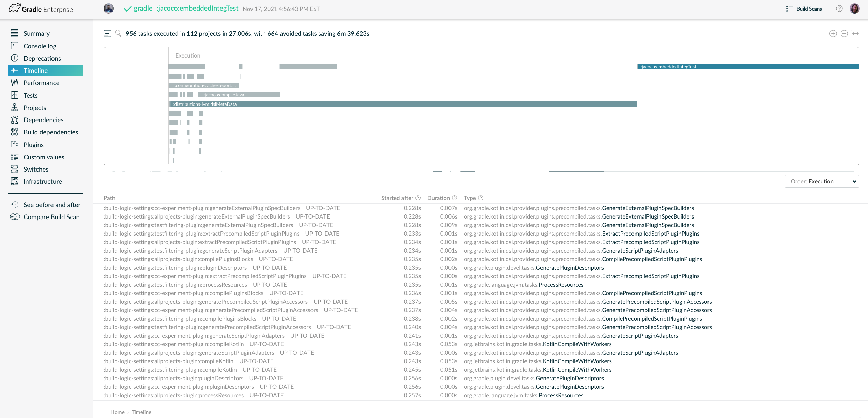868x418 pixels.
Task: Select row testfiltering-plugin:compileKotlin
Action: (x=481, y=370)
